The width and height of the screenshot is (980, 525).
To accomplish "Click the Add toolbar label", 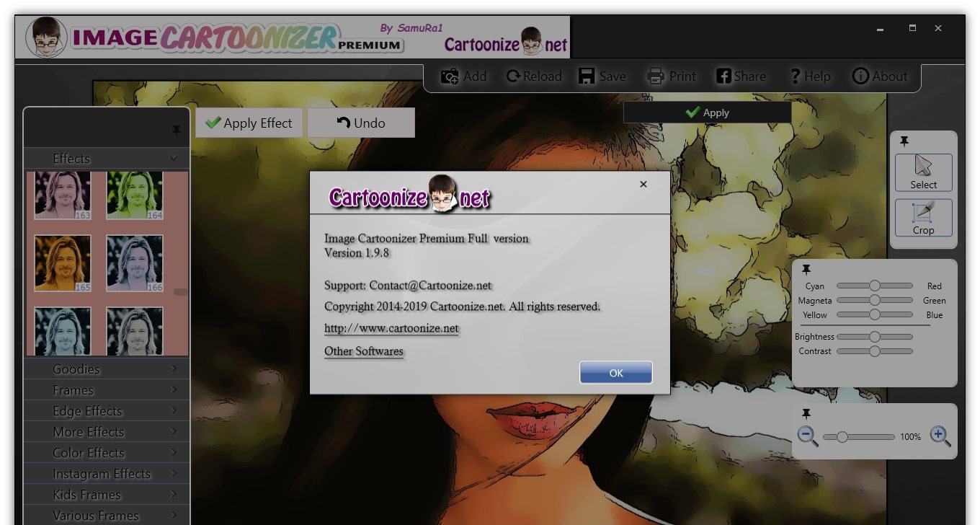I will [x=475, y=76].
